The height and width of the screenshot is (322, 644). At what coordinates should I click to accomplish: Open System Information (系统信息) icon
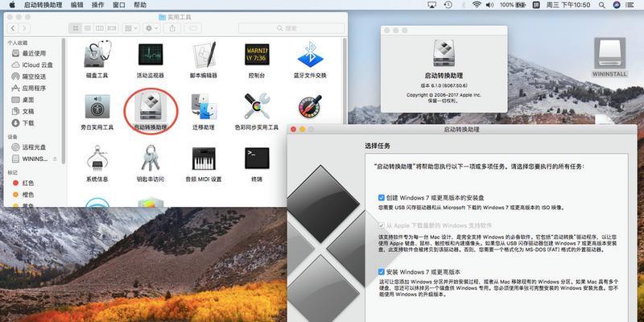[x=97, y=158]
